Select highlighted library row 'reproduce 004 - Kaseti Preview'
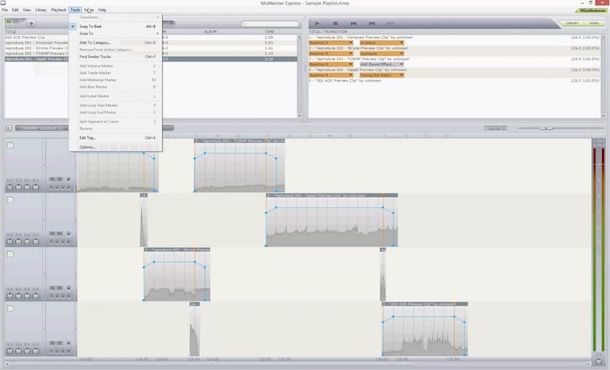610x370 pixels. (151, 59)
